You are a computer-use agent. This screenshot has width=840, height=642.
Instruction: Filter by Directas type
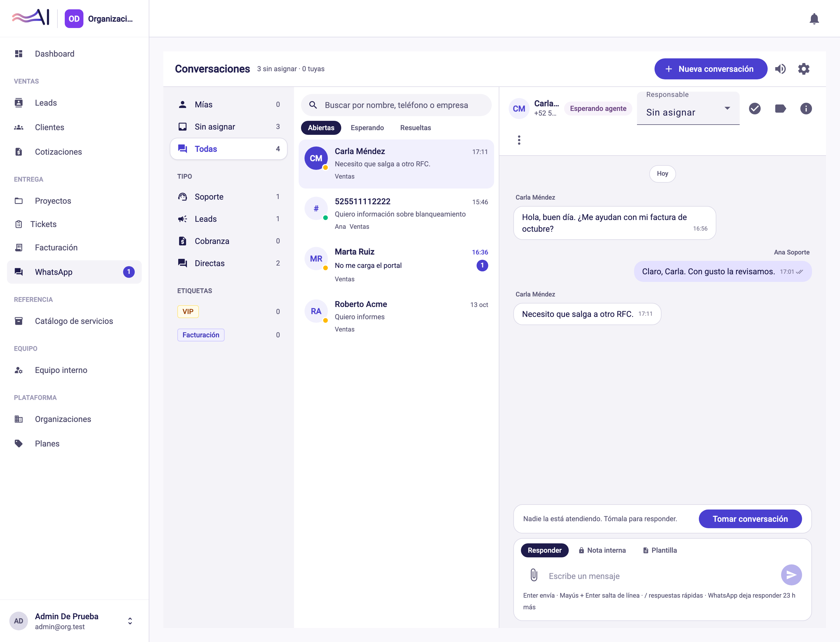228,263
